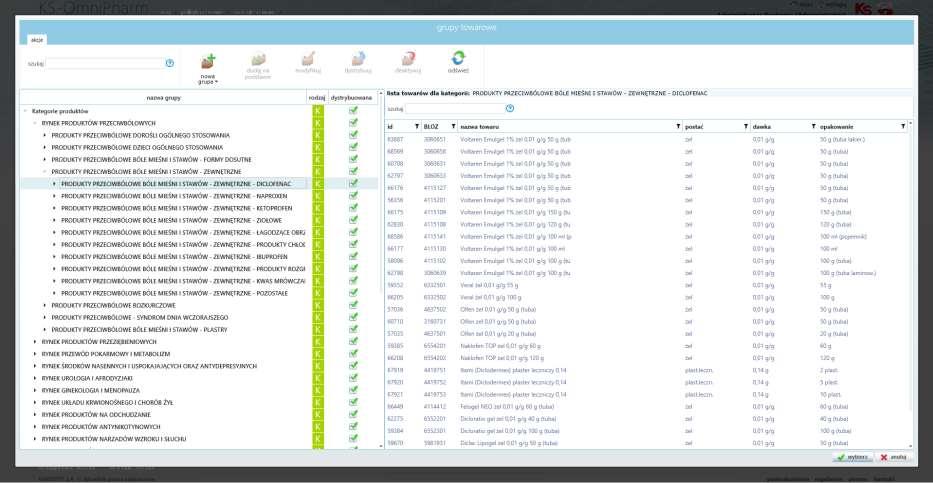Toggle 'dystrybuowana' checkbox for 'RYNEK GINEKOLOGIA I MENOPAUZA'
The height and width of the screenshot is (483, 933).
click(353, 390)
